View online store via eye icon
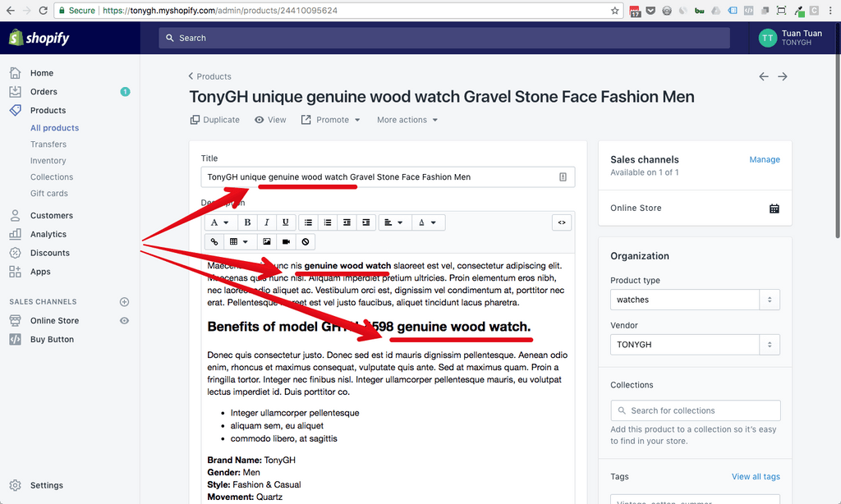The height and width of the screenshot is (504, 841). point(124,321)
